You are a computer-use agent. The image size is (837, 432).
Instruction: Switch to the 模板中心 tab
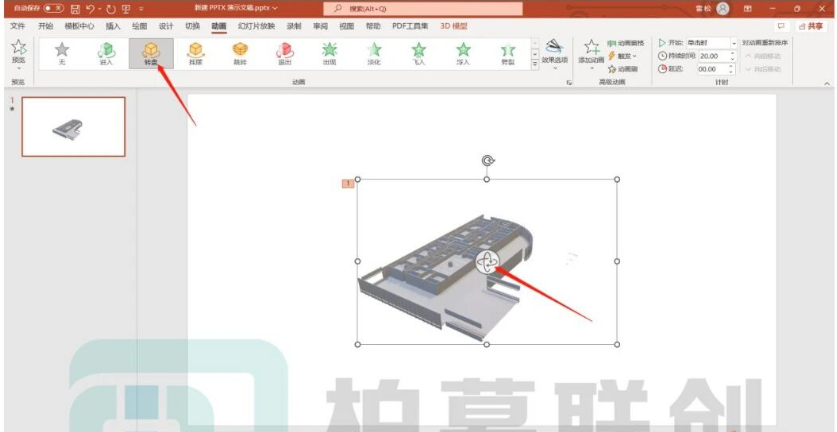[79, 26]
